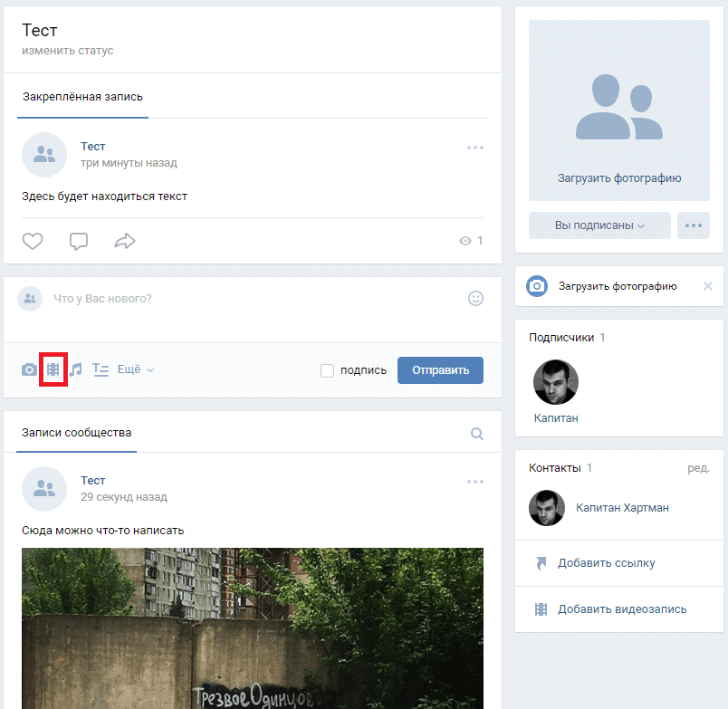Click the Отправить button
Viewport: 728px width, 709px height.
click(440, 370)
